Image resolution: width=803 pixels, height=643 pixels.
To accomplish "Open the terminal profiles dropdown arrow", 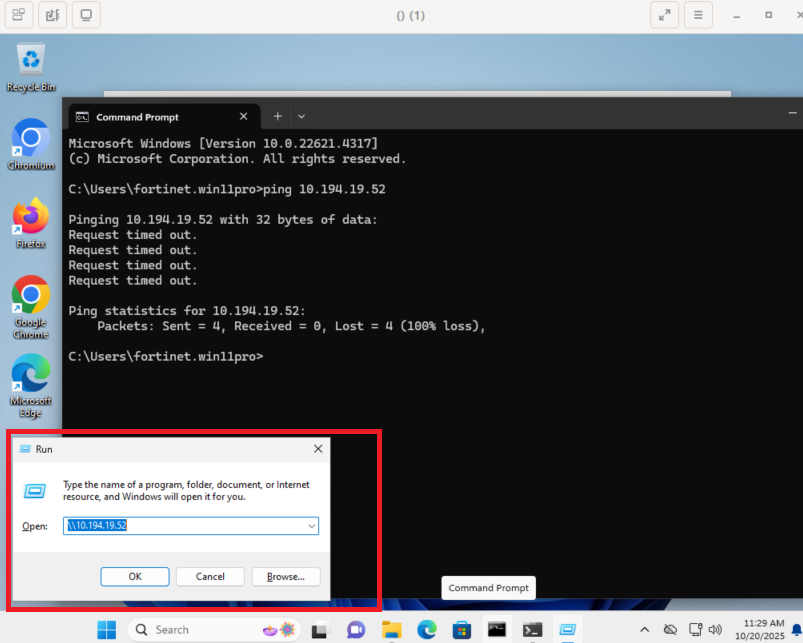I will tap(302, 117).
